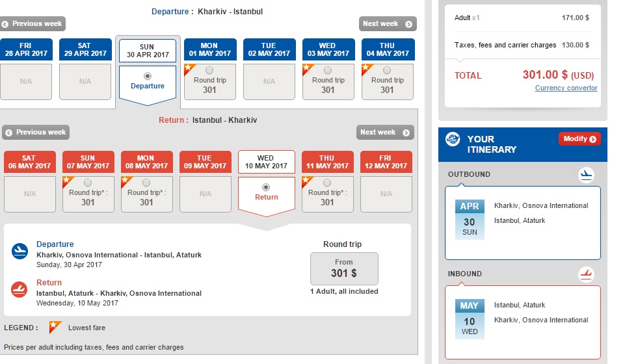This screenshot has width=625, height=364.
Task: Click the lowest fare star legend icon
Action: pyautogui.click(x=55, y=327)
